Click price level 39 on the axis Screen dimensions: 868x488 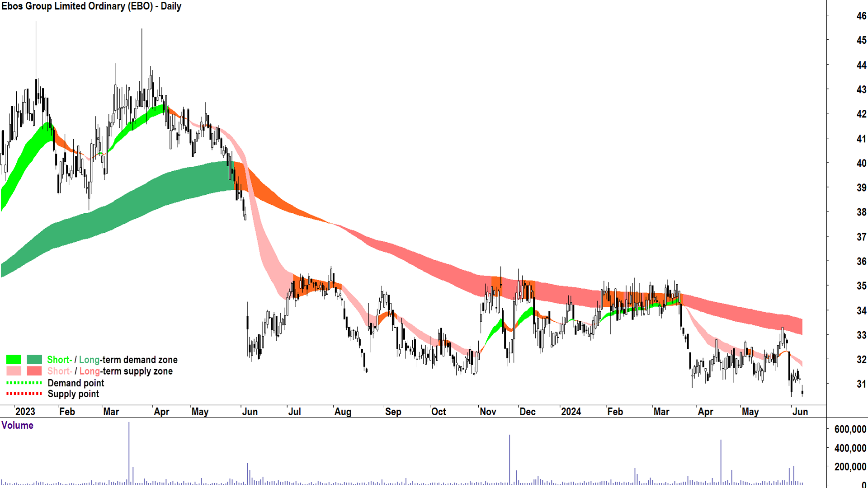pos(861,188)
